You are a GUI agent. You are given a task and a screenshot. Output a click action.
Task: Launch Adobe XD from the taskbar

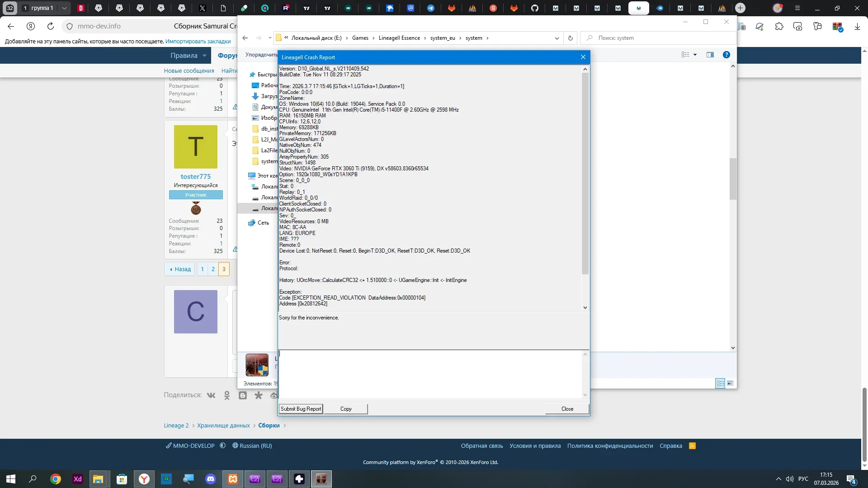pos(78,479)
